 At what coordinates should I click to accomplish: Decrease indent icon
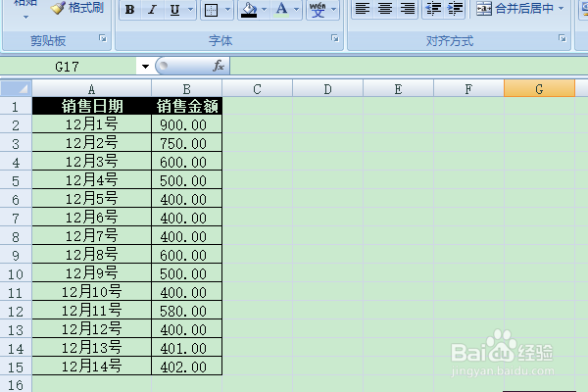433,9
